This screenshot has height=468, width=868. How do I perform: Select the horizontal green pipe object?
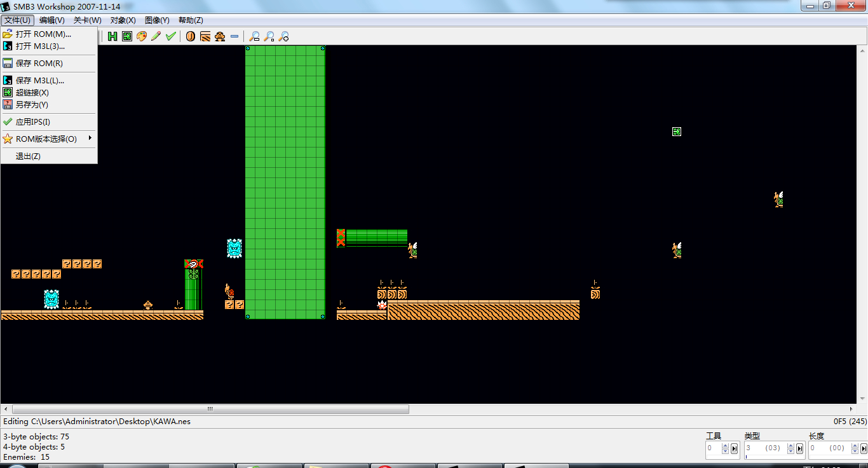(372, 238)
